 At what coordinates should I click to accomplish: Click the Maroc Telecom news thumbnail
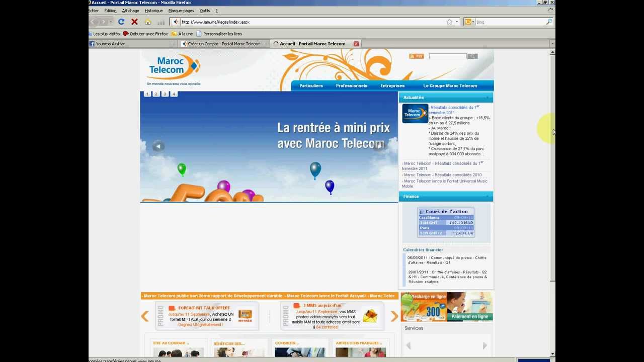[x=415, y=113]
